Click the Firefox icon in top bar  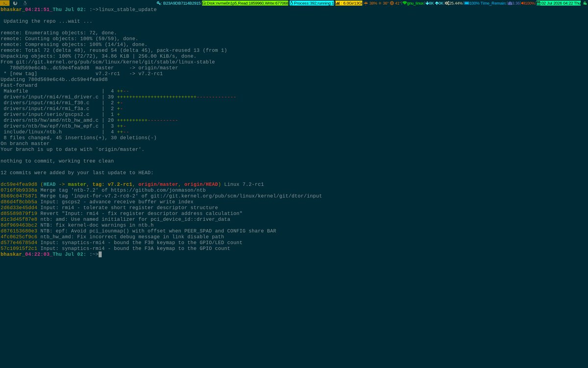tap(15, 3)
